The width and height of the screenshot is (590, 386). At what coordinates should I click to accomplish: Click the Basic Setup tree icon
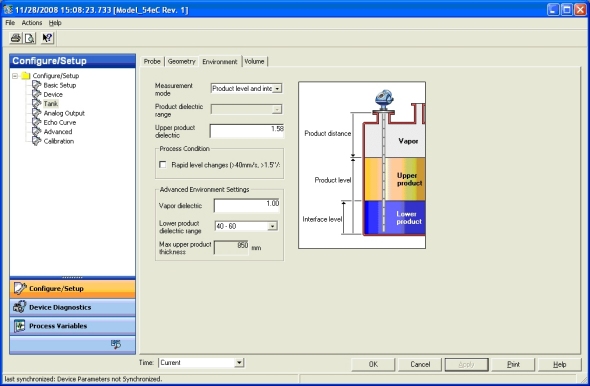coord(36,85)
